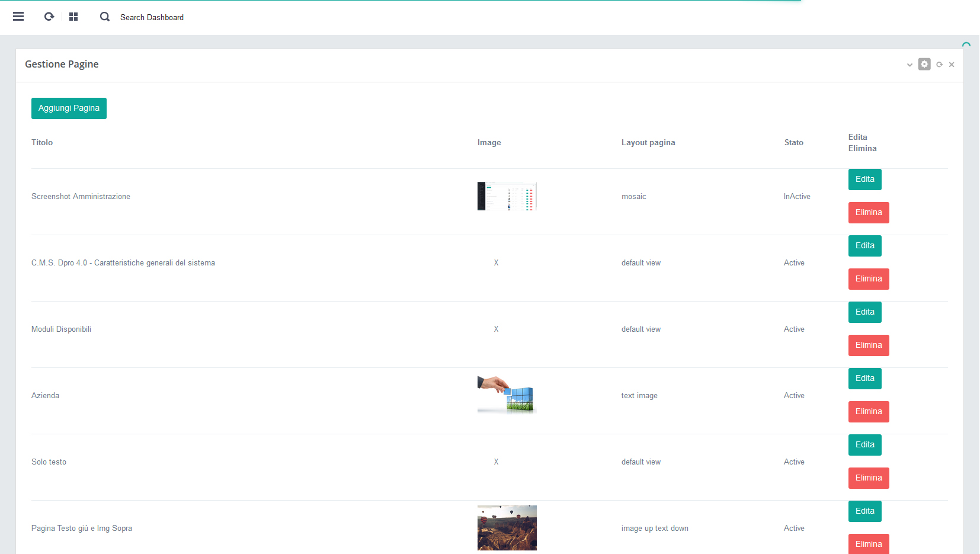Click the search magnifier icon
The image size is (980, 554).
pyautogui.click(x=105, y=17)
